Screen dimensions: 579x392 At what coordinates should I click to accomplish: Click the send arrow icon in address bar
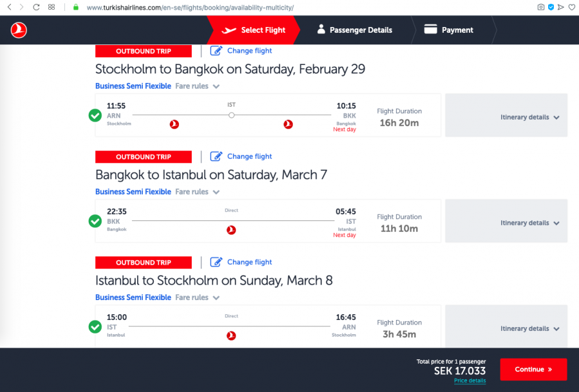[561, 7]
